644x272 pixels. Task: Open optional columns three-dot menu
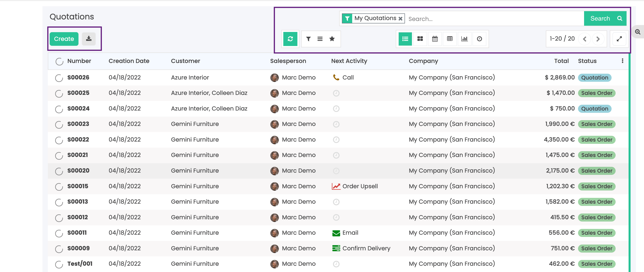point(622,61)
